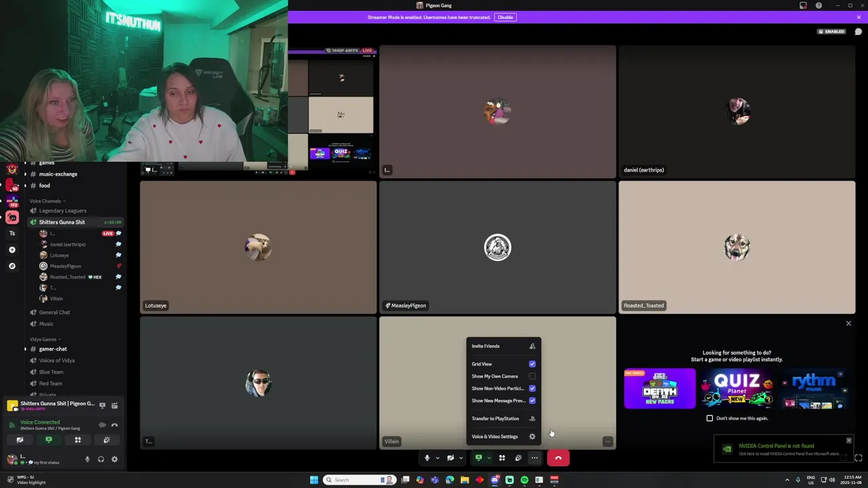Disconnect via Voice Connected panel phone icon
The image size is (868, 488).
click(x=115, y=425)
